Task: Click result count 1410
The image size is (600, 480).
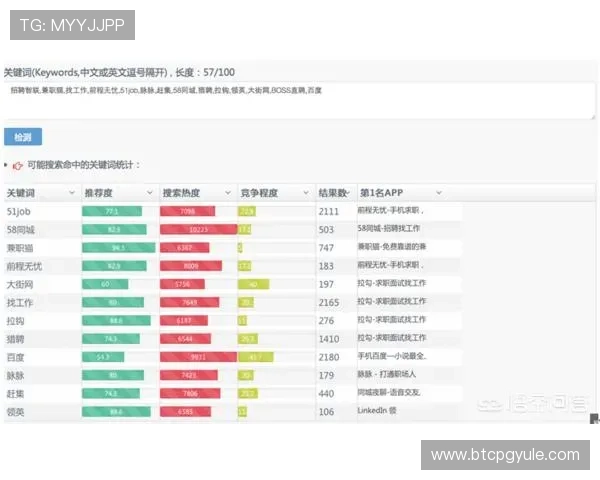Action: pos(329,339)
